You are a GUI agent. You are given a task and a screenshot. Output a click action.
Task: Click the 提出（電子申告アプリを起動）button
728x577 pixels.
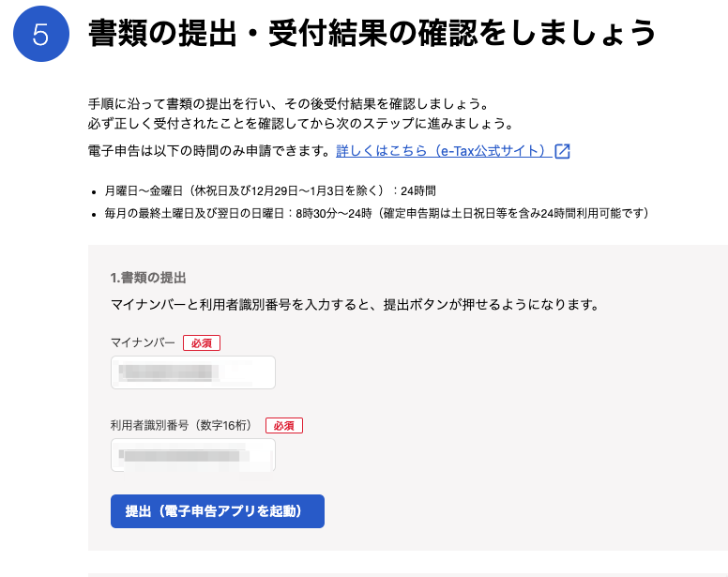pos(218,511)
